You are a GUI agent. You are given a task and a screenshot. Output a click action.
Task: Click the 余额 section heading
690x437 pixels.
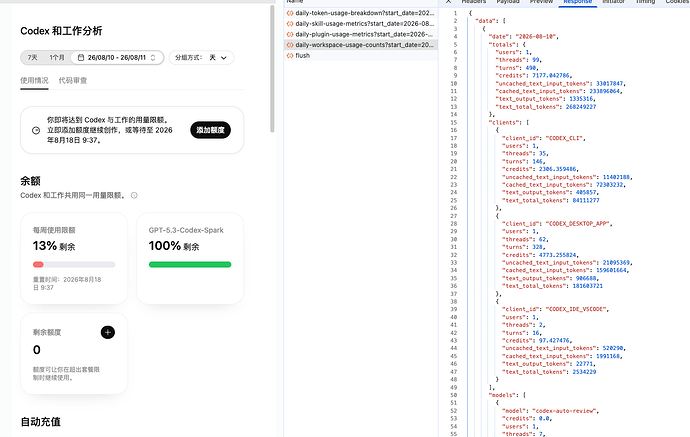tap(30, 181)
